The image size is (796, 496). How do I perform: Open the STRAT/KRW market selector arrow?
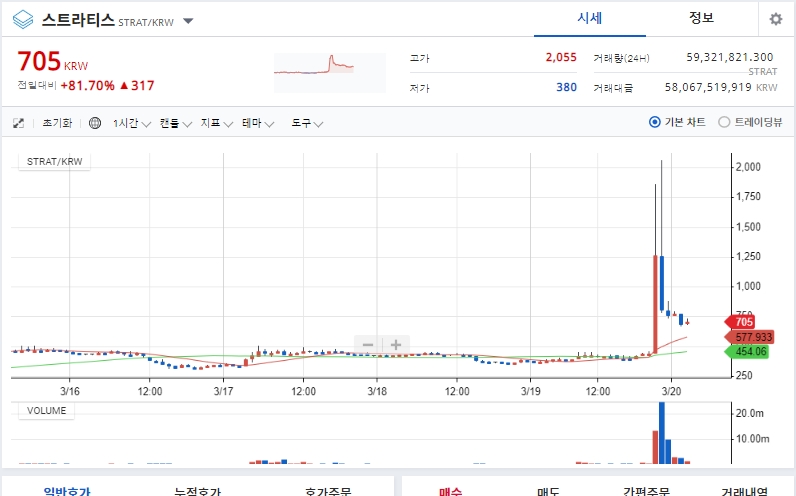click(188, 21)
